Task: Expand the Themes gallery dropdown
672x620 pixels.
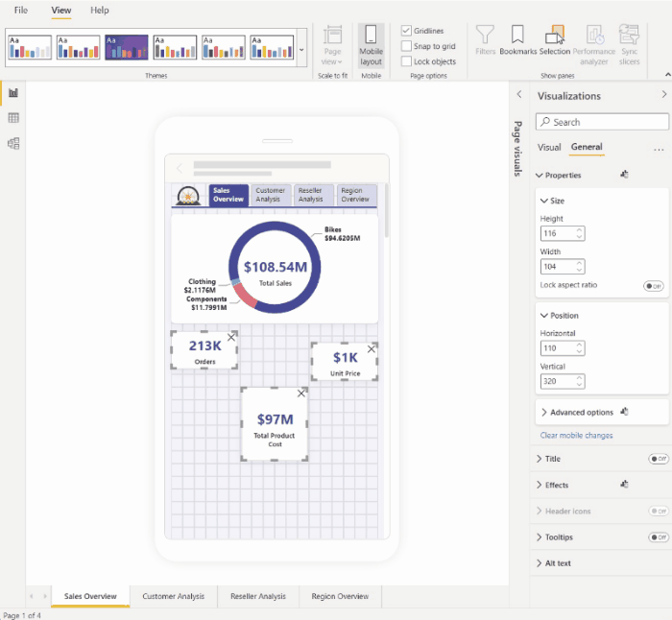Action: 301,49
